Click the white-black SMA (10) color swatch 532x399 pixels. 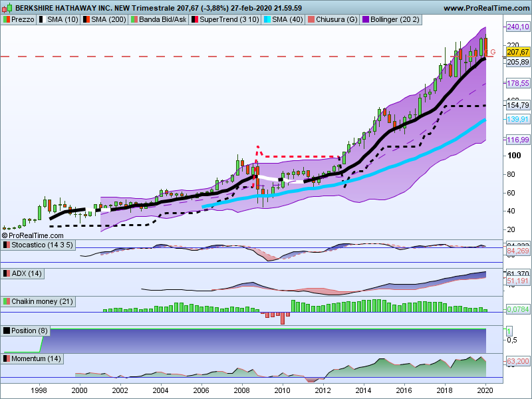pos(43,20)
